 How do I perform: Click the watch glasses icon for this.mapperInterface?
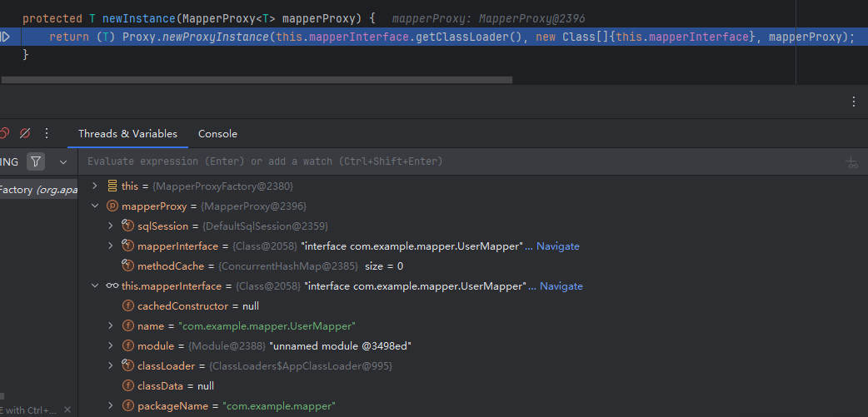tap(112, 286)
